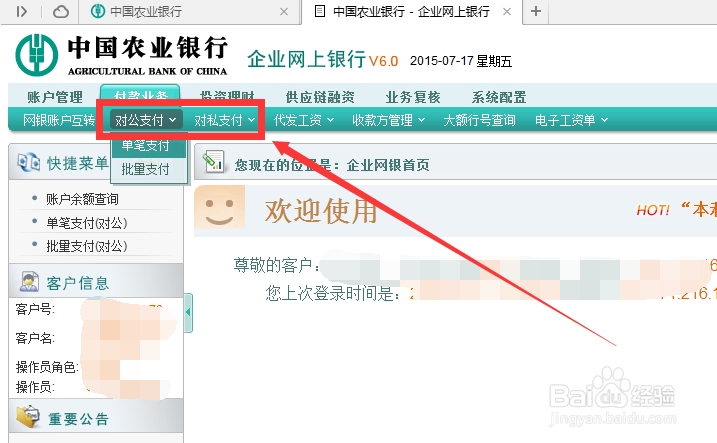Image resolution: width=717 pixels, height=443 pixels.
Task: Open the 账户管理 main tab
Action: point(55,97)
